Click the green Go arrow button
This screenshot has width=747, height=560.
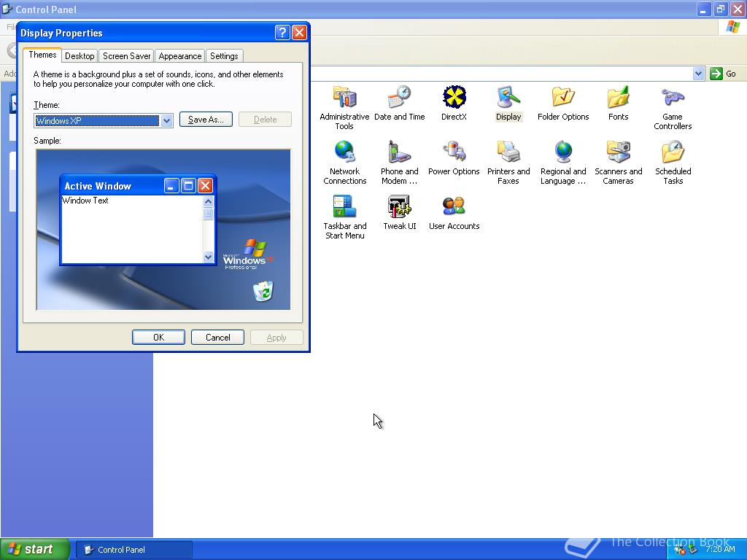(716, 74)
